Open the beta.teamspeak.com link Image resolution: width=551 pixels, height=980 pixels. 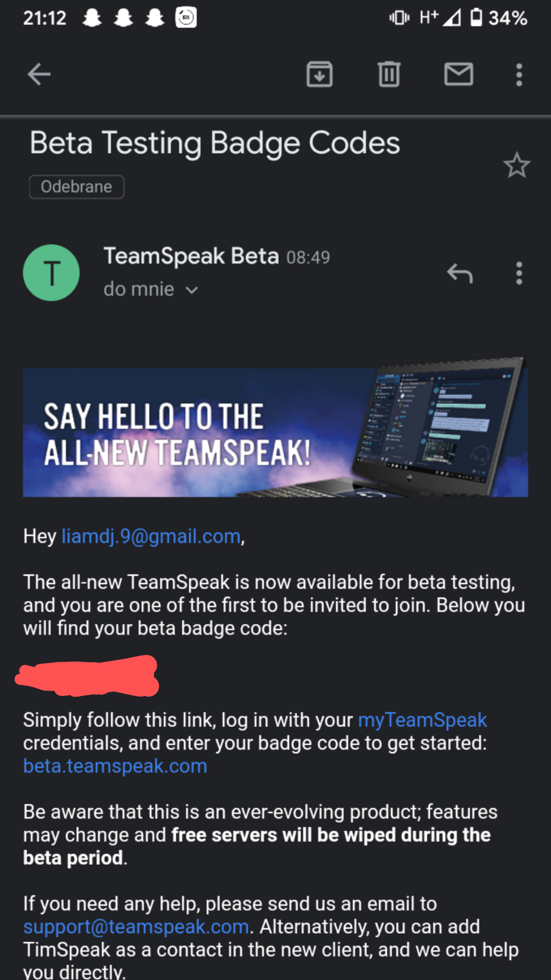(115, 766)
